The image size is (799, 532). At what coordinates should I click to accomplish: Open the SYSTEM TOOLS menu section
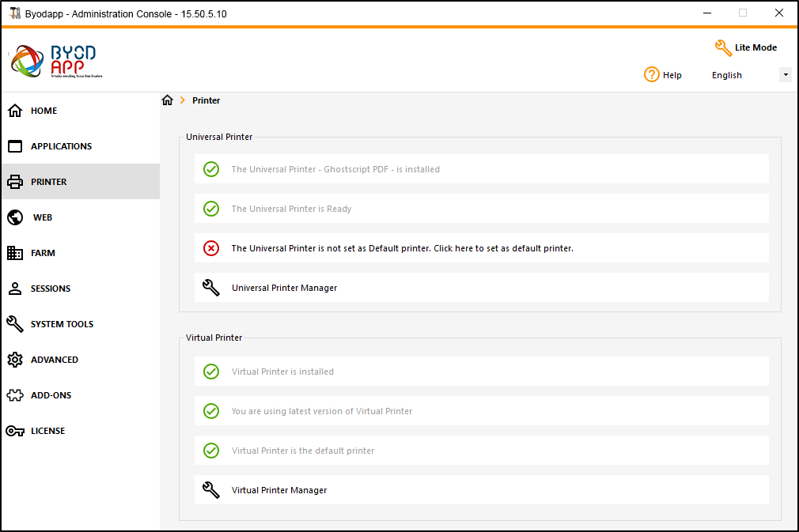pos(81,324)
